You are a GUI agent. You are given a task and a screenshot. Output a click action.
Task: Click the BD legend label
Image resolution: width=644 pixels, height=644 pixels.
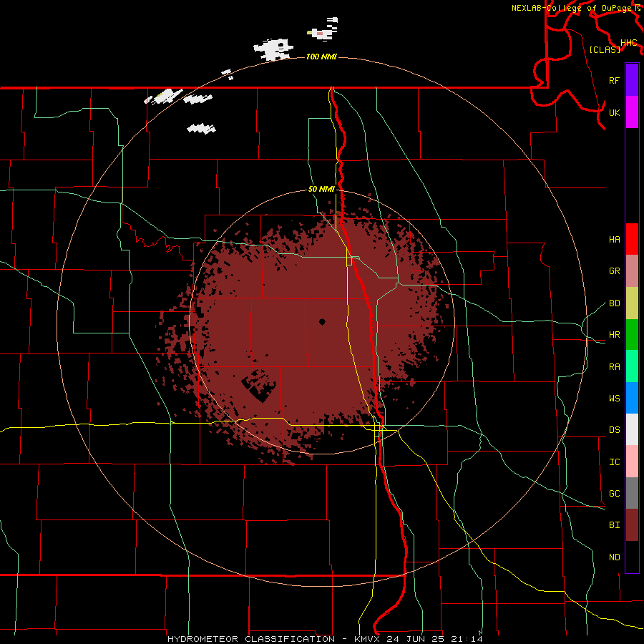point(614,303)
